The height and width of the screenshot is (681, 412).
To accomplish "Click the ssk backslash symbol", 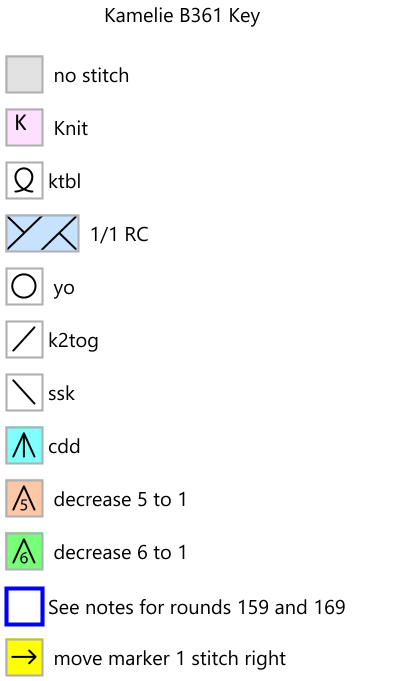I will 24,393.
